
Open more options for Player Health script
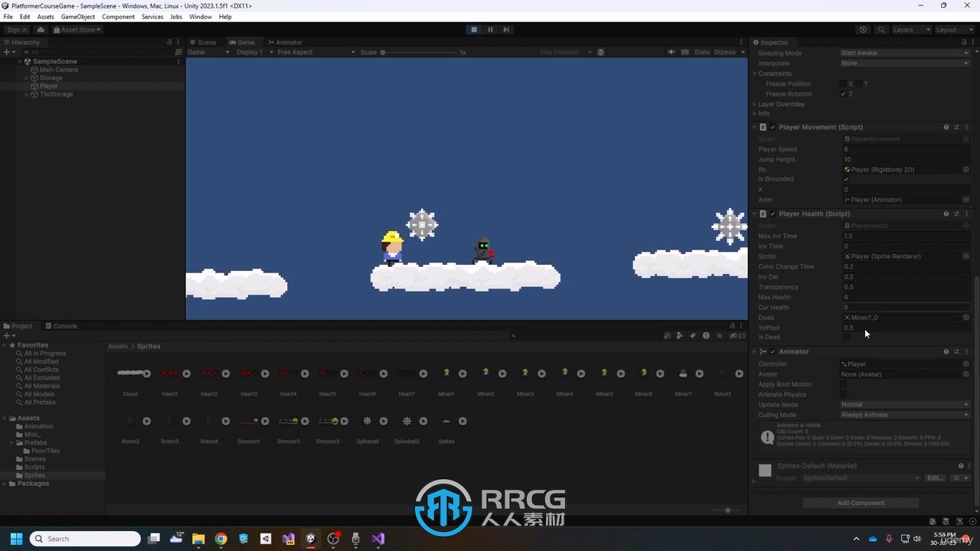966,214
